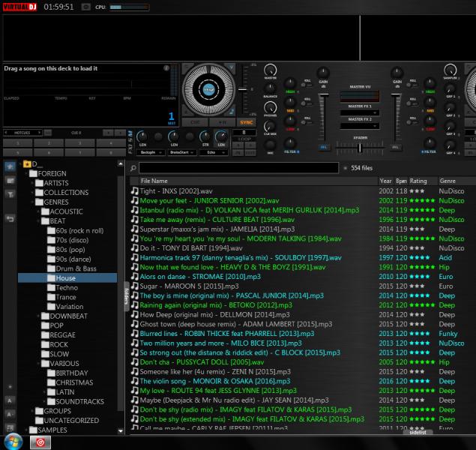Toggle right deck PFL headphone cue
The image size is (476, 450).
(x=396, y=148)
